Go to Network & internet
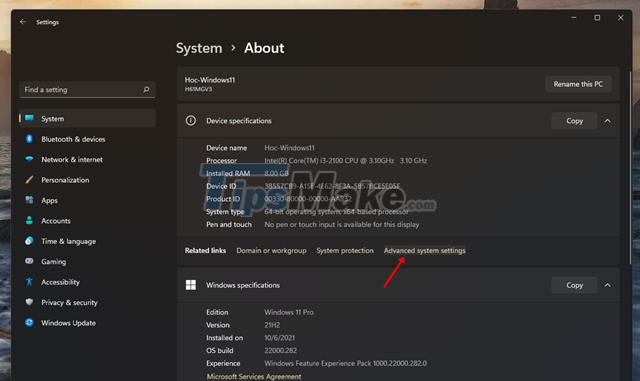 pos(87,159)
